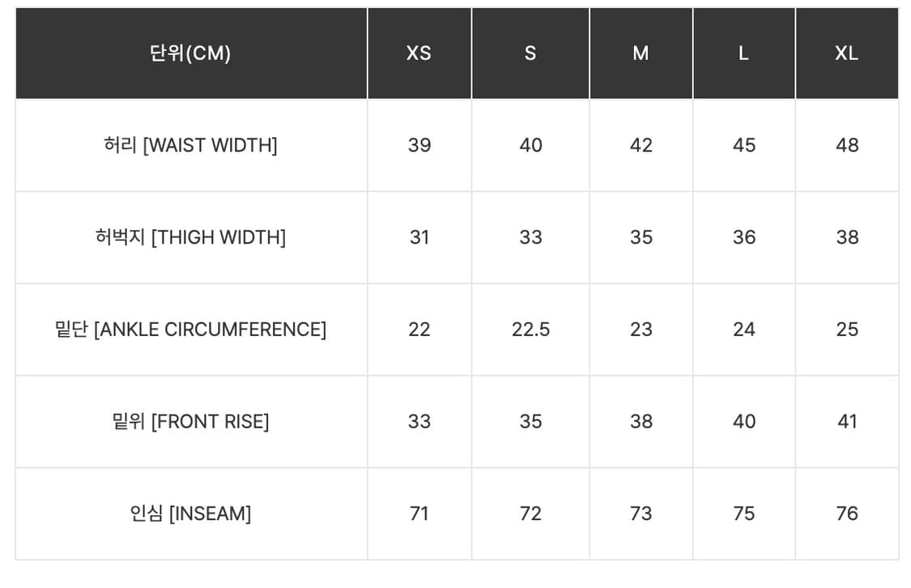Click the M front rise value 38
This screenshot has width=911, height=588.
[x=641, y=422]
